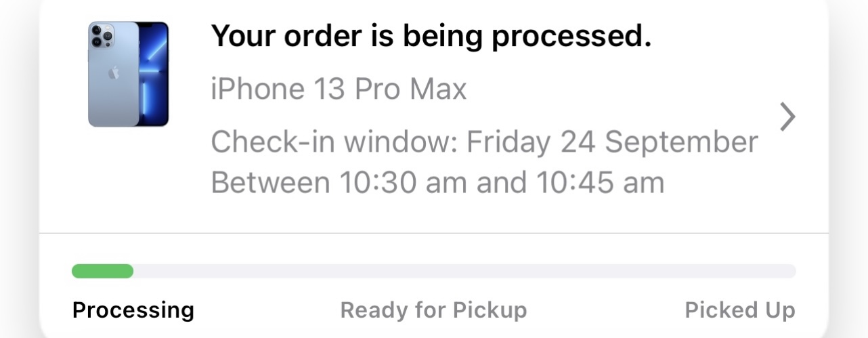Select the "iPhone 13 Pro Max" product name
868x338 pixels.
tap(339, 89)
